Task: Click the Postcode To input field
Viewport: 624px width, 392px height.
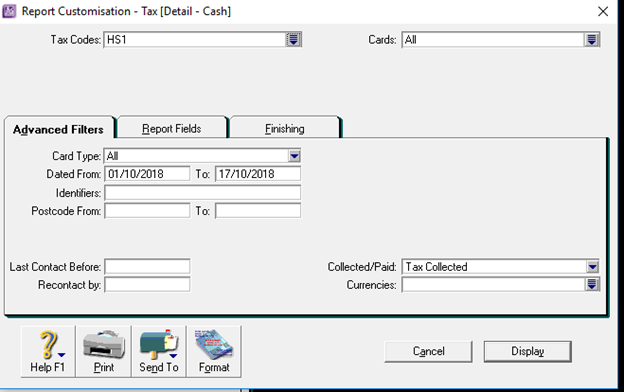Action: pyautogui.click(x=258, y=211)
